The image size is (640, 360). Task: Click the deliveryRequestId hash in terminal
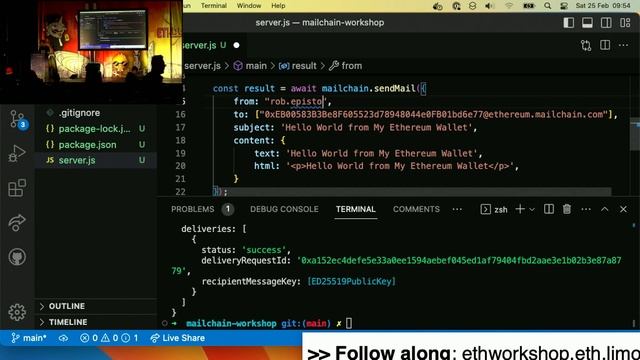pyautogui.click(x=459, y=260)
